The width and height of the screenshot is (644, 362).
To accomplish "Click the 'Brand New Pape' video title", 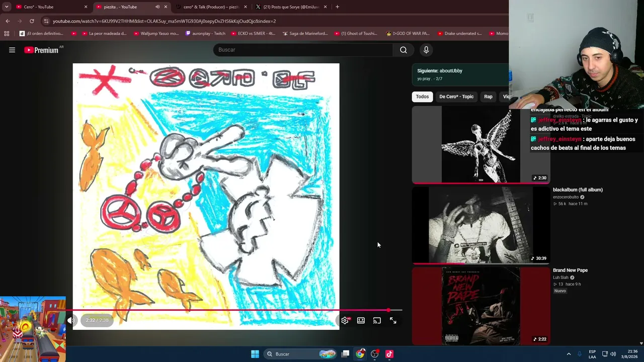I will point(570,270).
